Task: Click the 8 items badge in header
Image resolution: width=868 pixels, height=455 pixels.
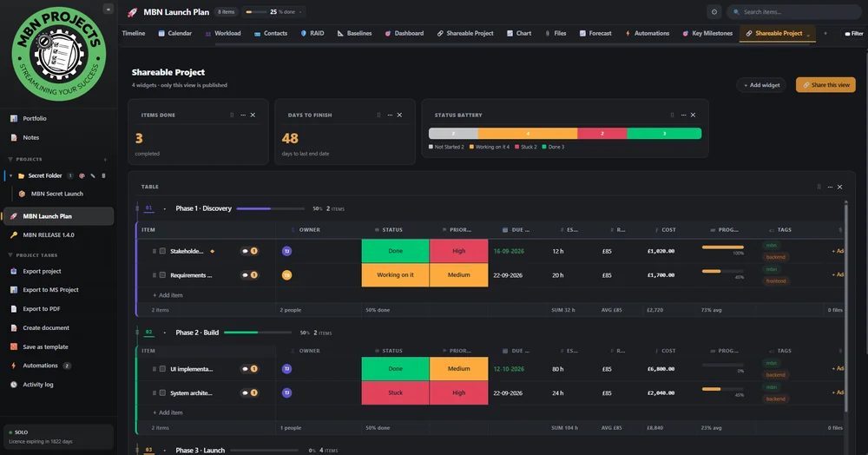Action: pyautogui.click(x=226, y=11)
